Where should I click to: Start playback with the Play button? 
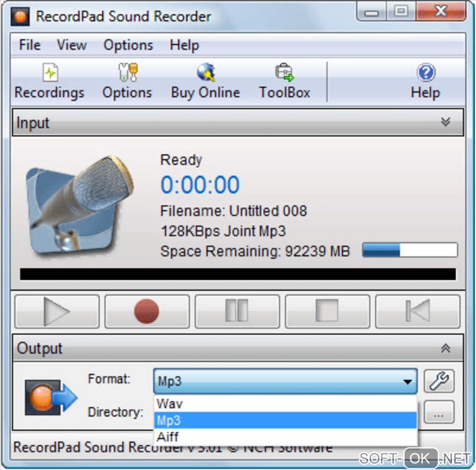pos(57,311)
